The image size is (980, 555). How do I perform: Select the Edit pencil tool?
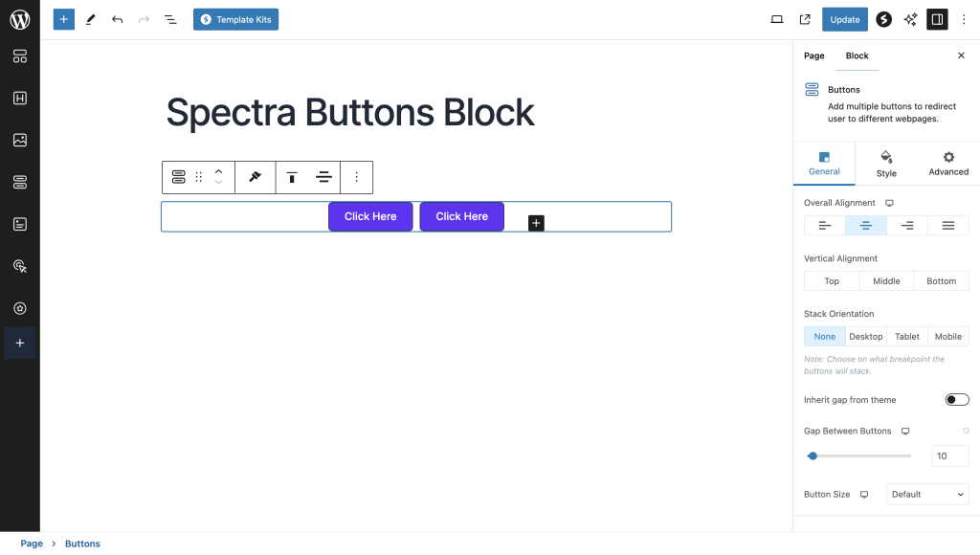click(x=90, y=18)
